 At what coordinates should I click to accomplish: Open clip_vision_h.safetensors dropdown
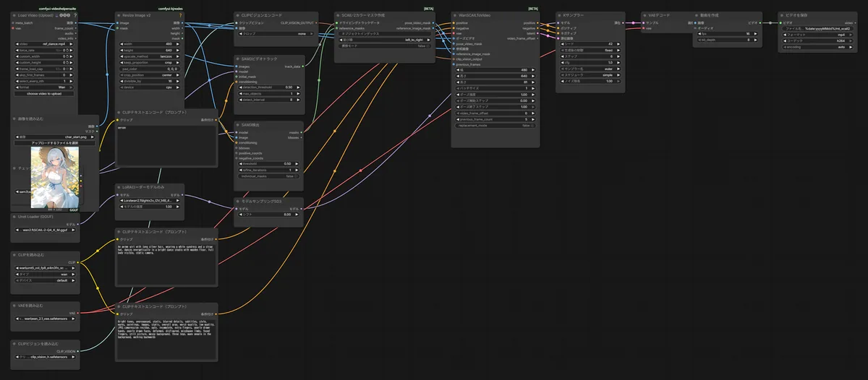[x=44, y=356]
